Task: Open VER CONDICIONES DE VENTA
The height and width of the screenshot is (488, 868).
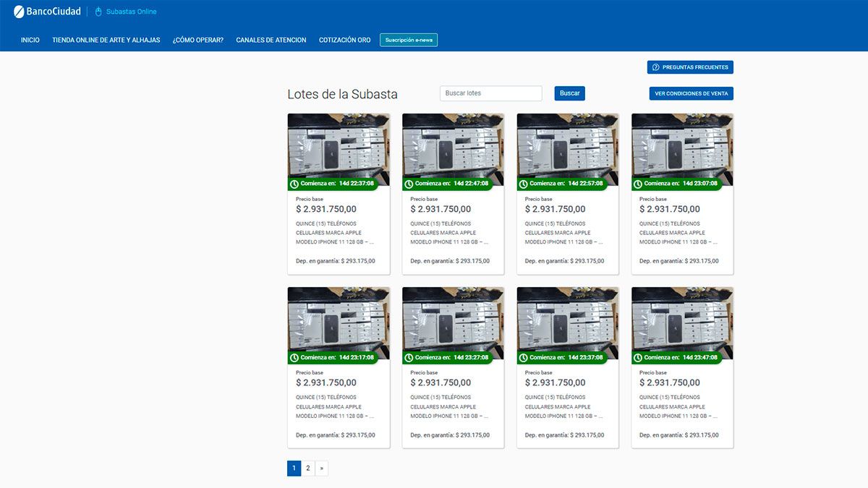Action: tap(691, 93)
